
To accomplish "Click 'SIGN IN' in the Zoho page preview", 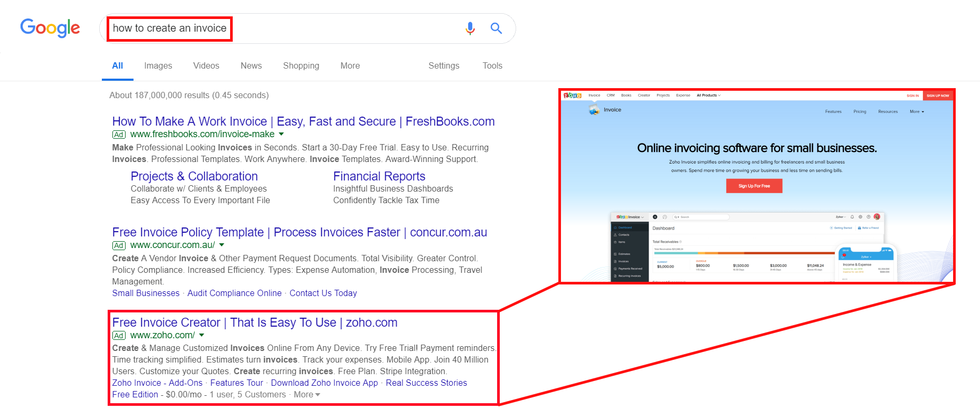I will (x=913, y=96).
